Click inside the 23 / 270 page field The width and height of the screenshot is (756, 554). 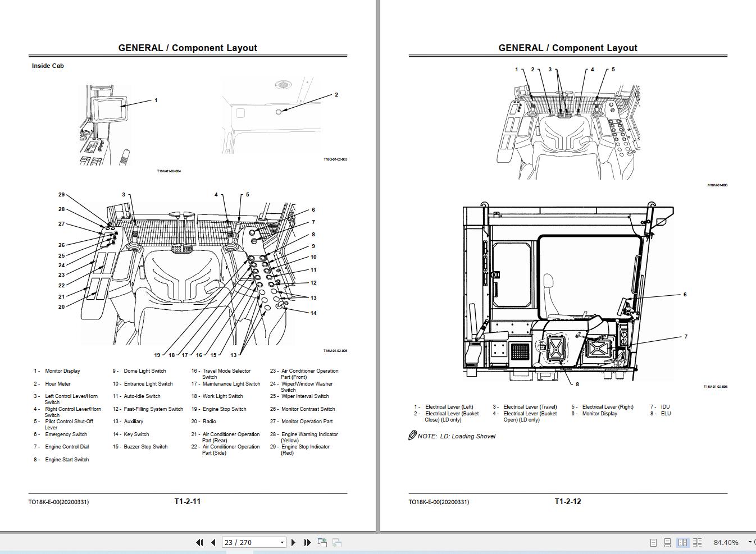tap(247, 542)
